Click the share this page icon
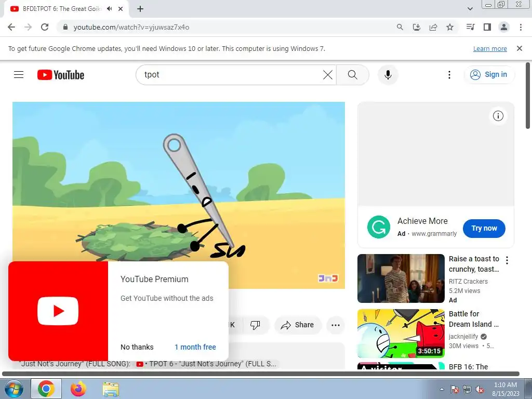The width and height of the screenshot is (532, 399). (x=433, y=27)
